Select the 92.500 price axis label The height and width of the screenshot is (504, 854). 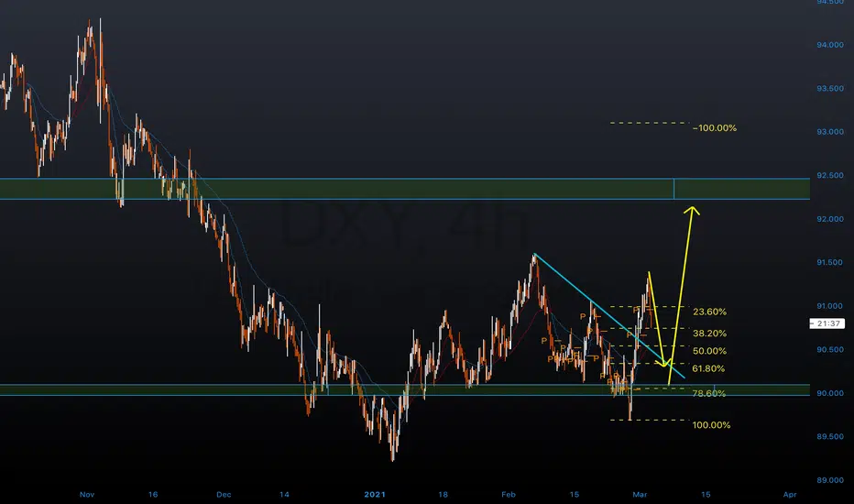click(830, 175)
